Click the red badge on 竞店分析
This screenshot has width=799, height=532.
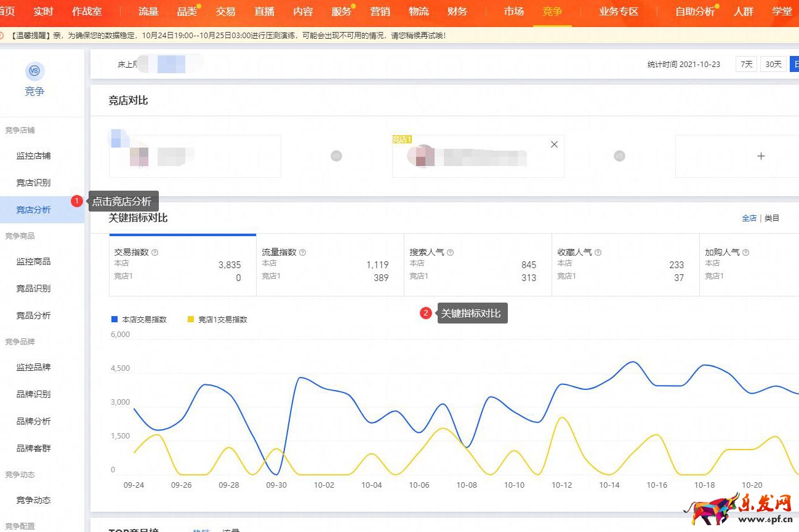pyautogui.click(x=76, y=200)
